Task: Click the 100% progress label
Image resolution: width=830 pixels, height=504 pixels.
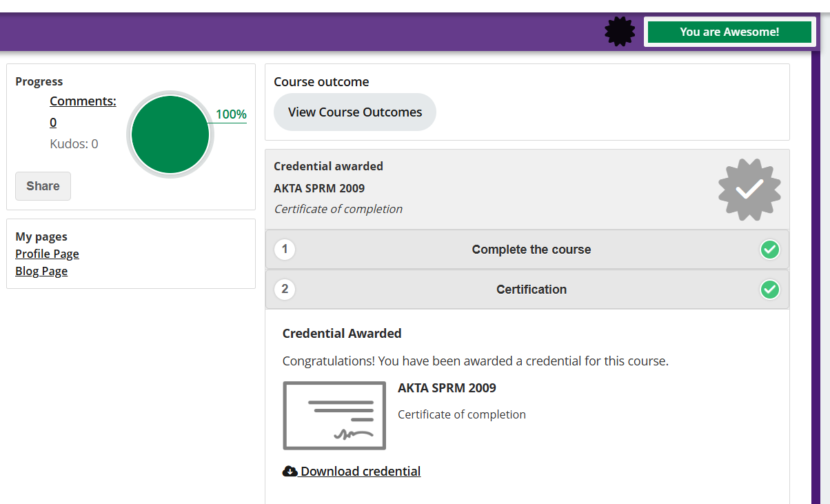Action: click(231, 114)
